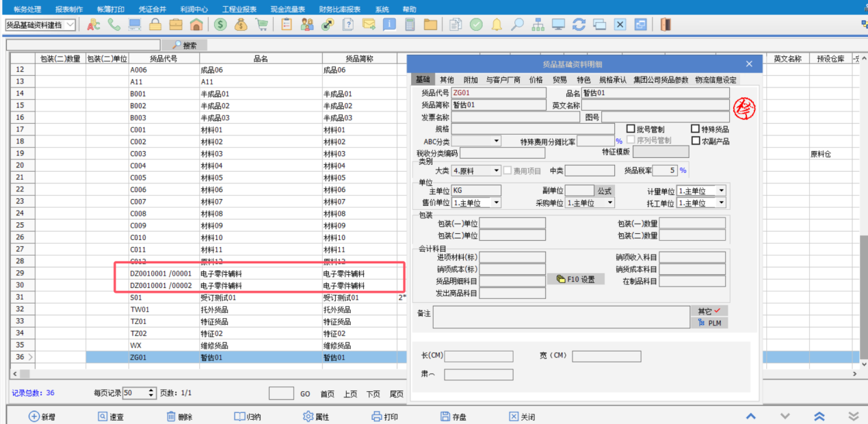Open the module dropdown 货品基础资料建档

[70, 25]
